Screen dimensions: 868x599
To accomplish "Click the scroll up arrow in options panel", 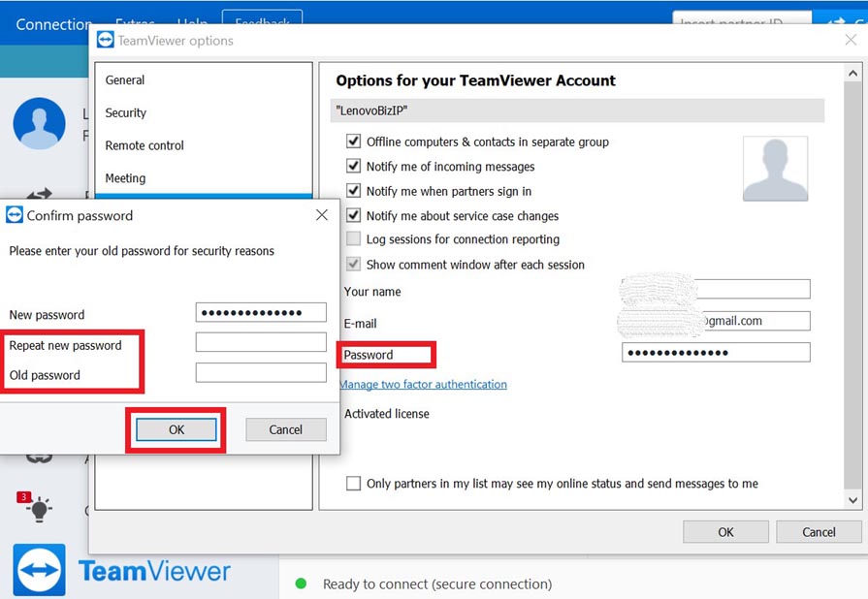I will point(853,73).
